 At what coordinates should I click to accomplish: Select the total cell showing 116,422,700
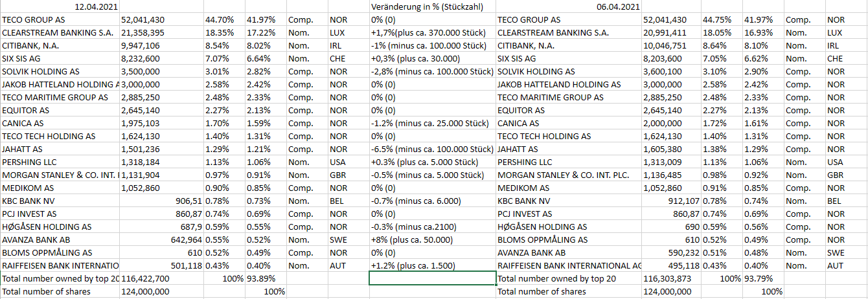pyautogui.click(x=145, y=278)
